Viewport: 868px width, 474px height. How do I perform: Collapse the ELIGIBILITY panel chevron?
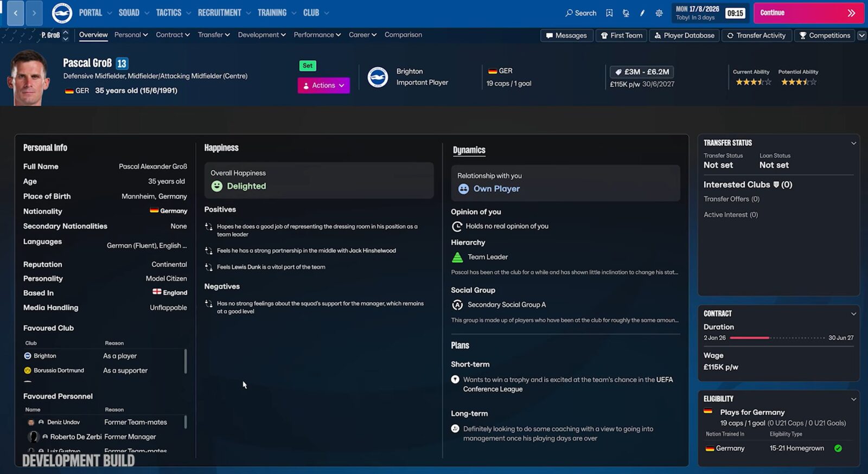click(853, 399)
